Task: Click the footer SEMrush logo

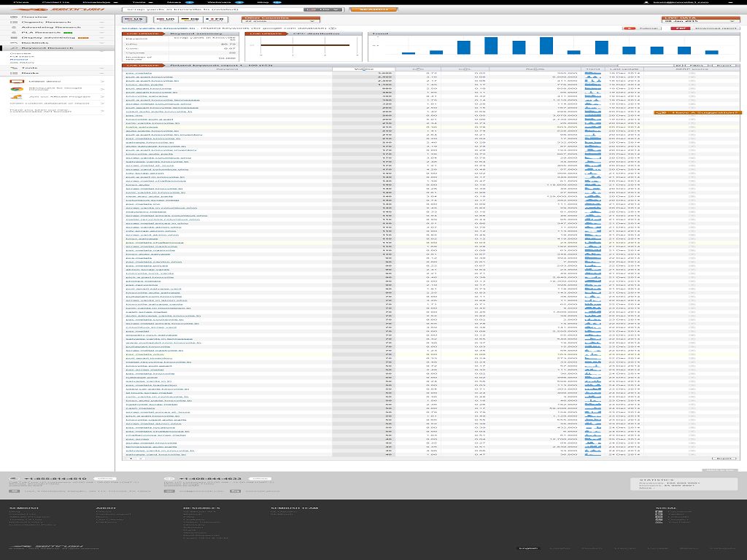Action: click(47, 546)
